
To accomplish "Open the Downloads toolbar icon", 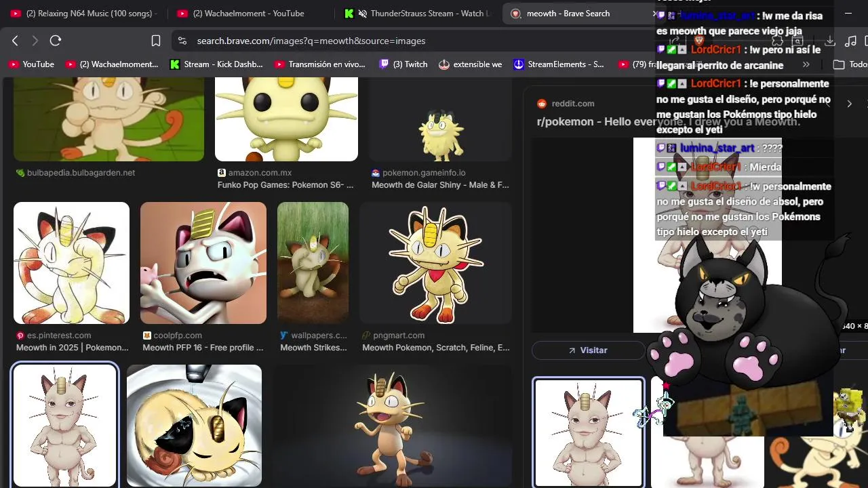I will tap(830, 41).
